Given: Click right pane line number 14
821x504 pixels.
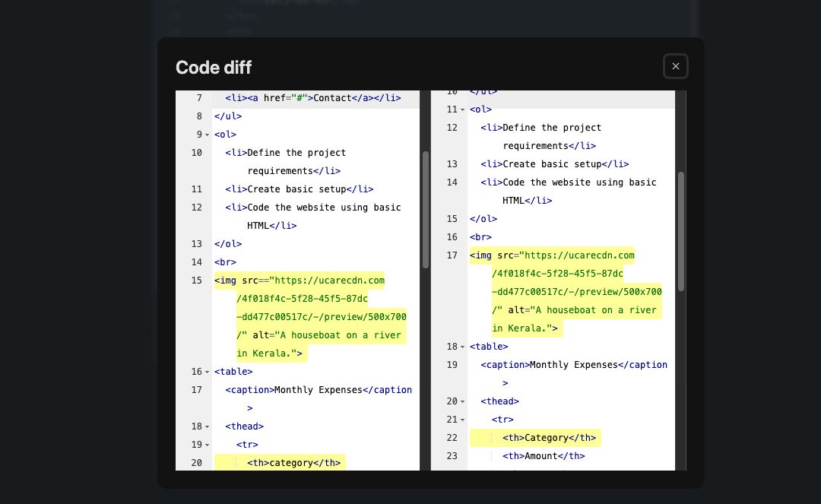Looking at the screenshot, I should point(452,182).
